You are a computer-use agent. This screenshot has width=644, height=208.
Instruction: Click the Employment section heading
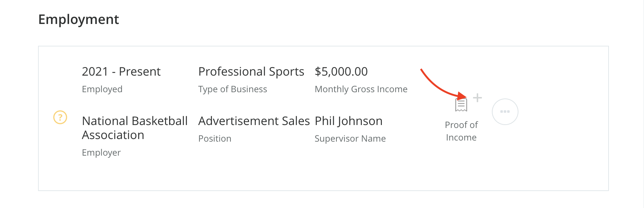(x=78, y=19)
